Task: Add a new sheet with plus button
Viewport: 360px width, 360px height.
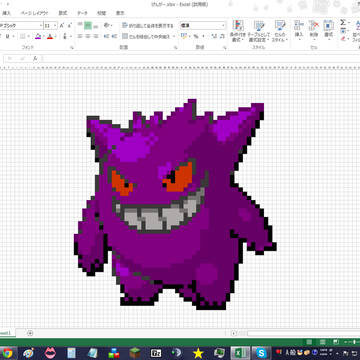Action: [x=30, y=333]
